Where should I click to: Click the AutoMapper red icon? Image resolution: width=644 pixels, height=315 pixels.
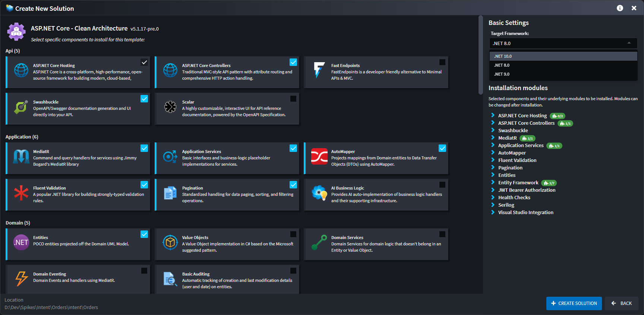pyautogui.click(x=319, y=156)
